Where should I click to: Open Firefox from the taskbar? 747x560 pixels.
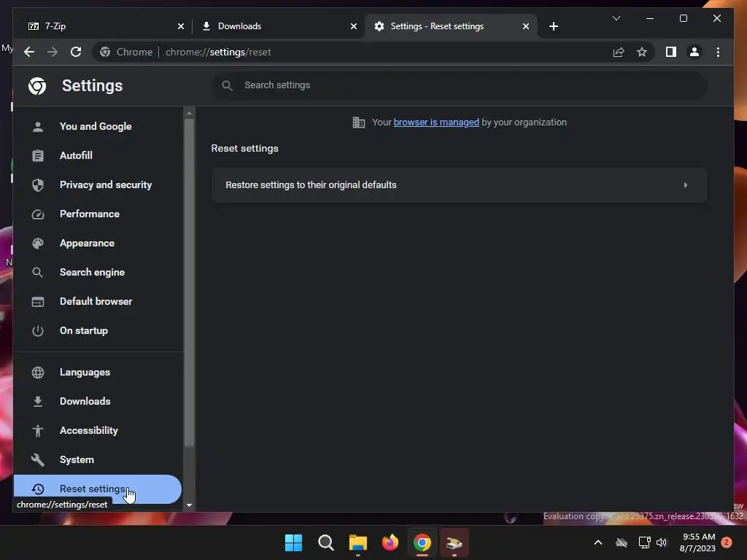(x=390, y=542)
